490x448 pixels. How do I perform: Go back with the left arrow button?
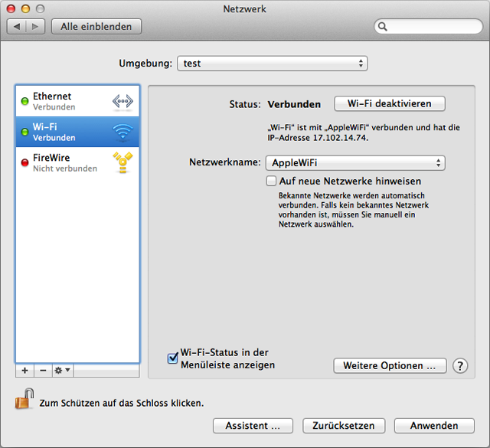coord(18,27)
